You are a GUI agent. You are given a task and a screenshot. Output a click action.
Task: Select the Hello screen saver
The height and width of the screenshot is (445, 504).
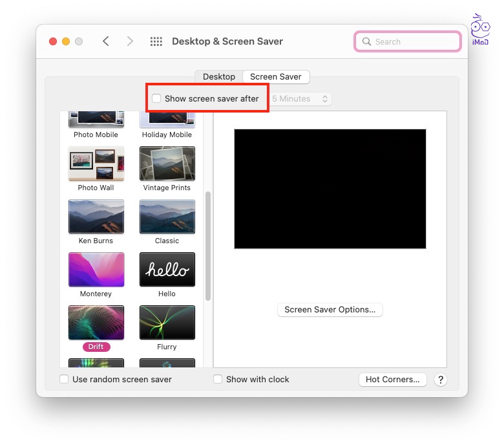(x=167, y=270)
